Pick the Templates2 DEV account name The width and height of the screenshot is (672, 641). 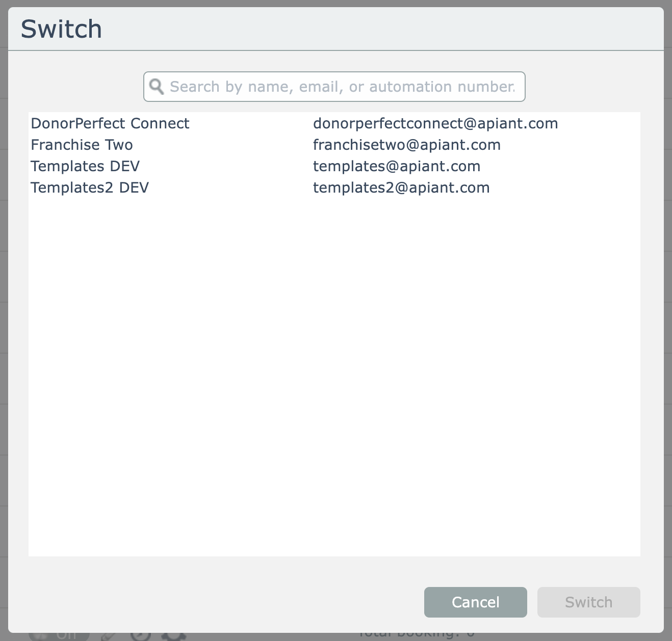(x=89, y=188)
